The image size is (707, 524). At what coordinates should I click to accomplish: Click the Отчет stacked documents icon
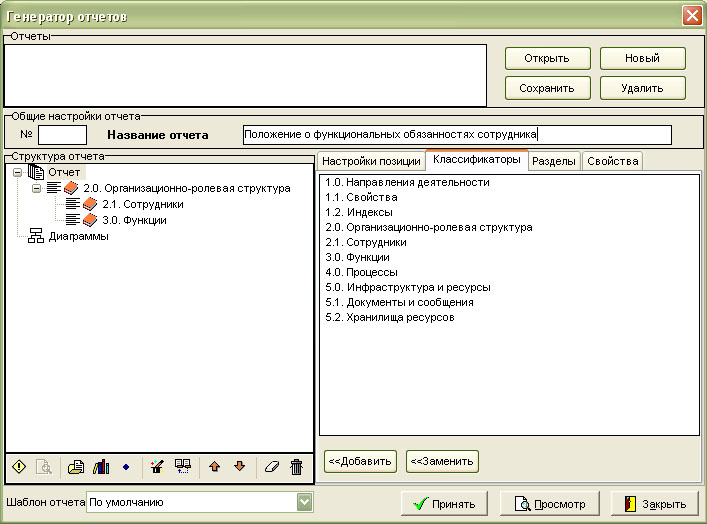pyautogui.click(x=36, y=172)
